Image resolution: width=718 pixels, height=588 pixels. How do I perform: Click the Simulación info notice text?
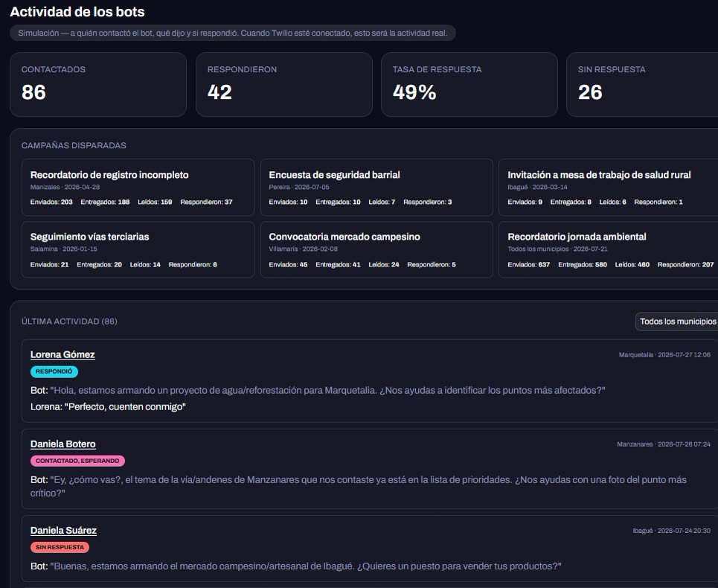pyautogui.click(x=233, y=33)
